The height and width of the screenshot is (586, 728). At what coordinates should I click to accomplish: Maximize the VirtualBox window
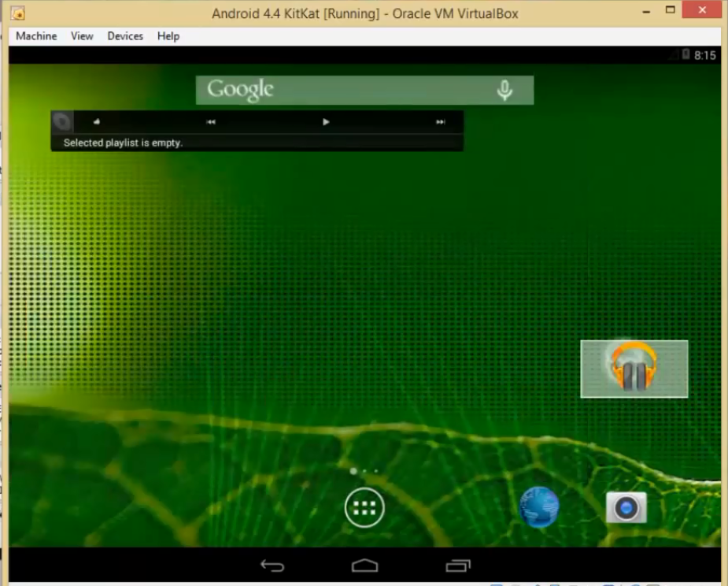pyautogui.click(x=670, y=9)
